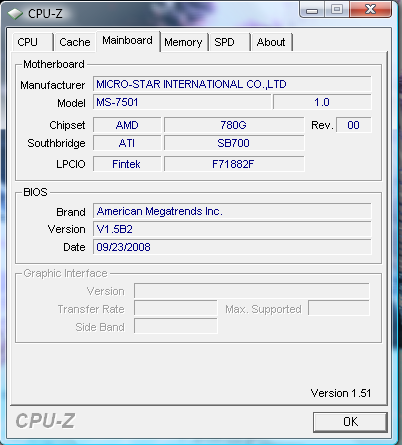
Task: Click the LPCIO vendor Fintek field
Action: pos(127,164)
